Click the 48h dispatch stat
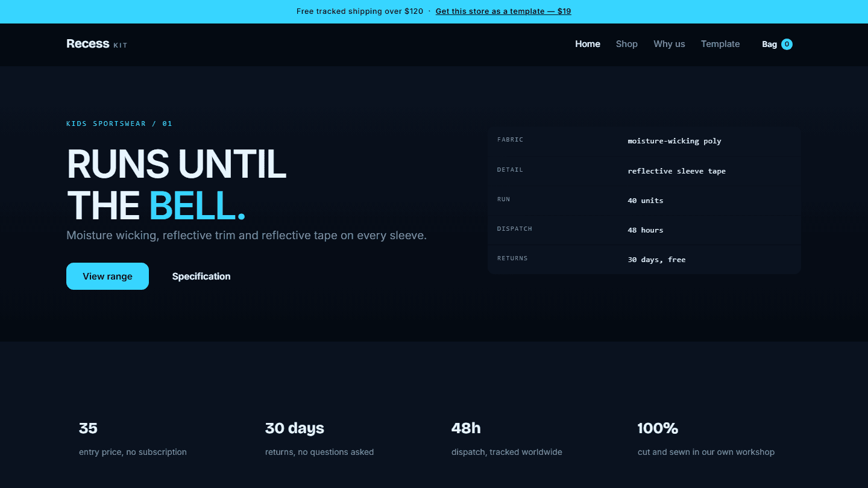 point(506,439)
